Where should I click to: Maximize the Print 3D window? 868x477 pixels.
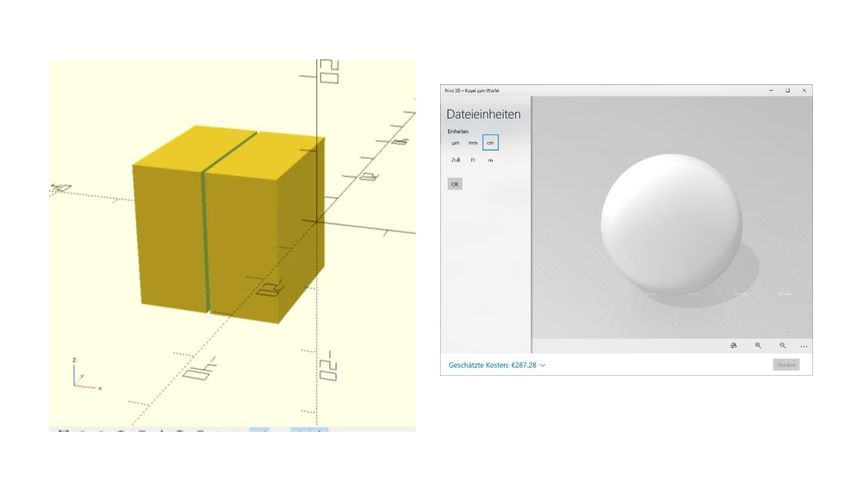787,90
